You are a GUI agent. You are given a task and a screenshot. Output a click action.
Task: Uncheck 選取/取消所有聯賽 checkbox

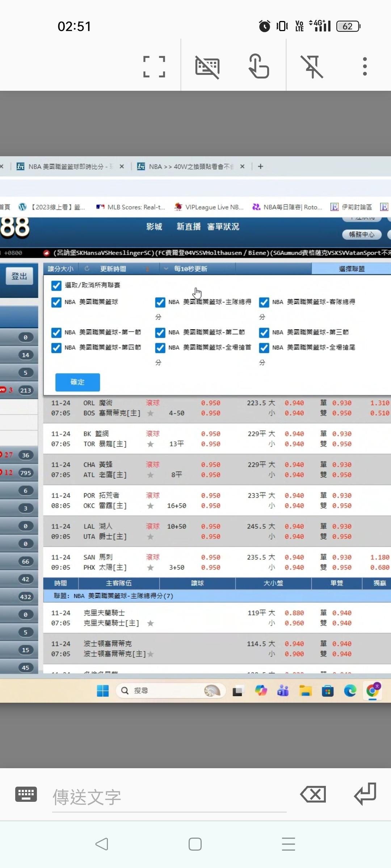(x=56, y=286)
